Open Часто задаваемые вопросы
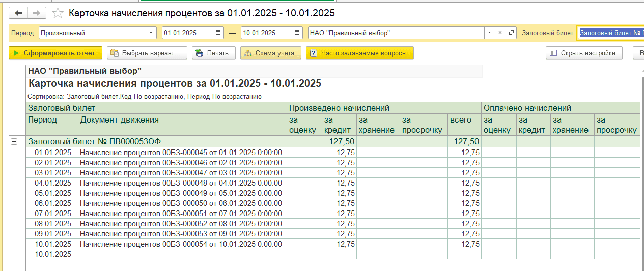 click(359, 53)
